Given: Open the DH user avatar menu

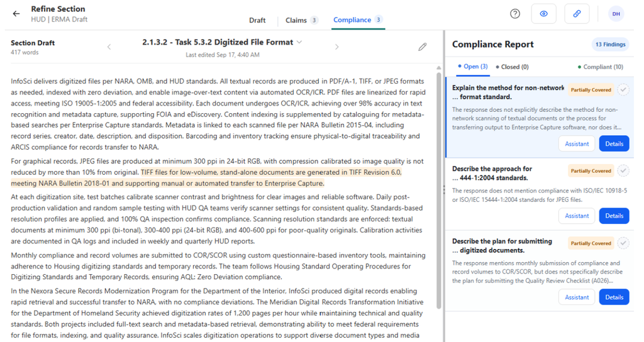Looking at the screenshot, I should coord(616,14).
